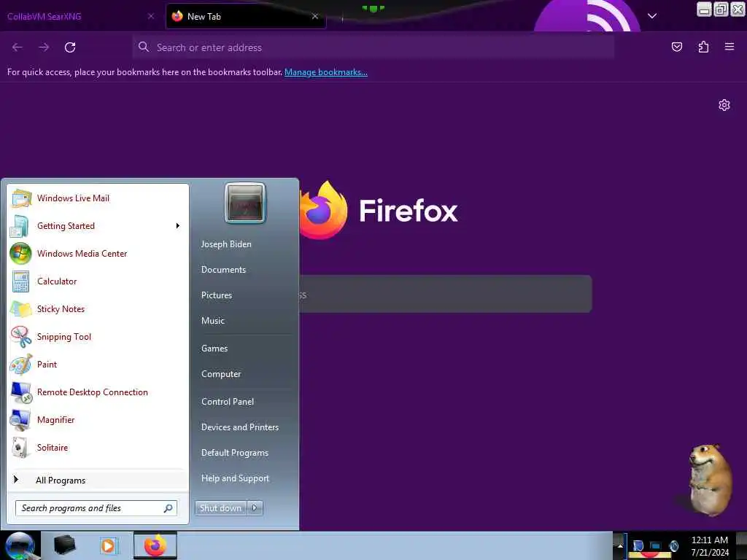Open Windows Live Mail from Start menu
747x560 pixels.
98,198
